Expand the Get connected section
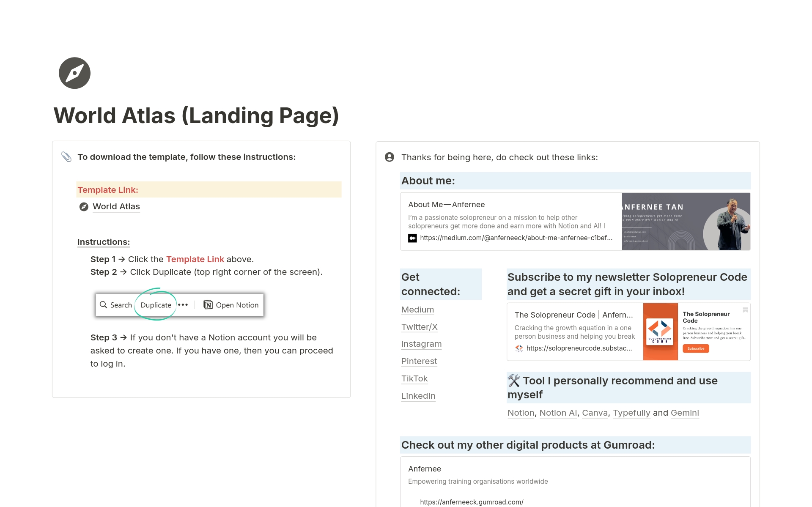 pos(431,283)
